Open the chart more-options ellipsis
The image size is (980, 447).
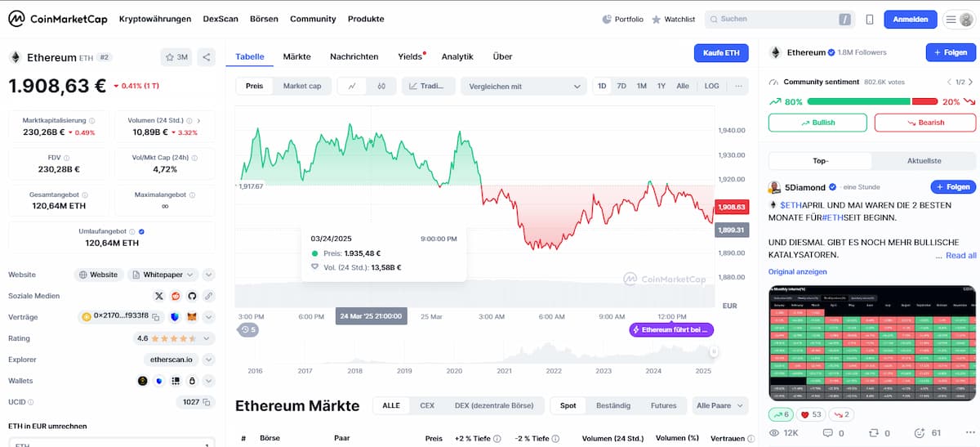(x=738, y=86)
